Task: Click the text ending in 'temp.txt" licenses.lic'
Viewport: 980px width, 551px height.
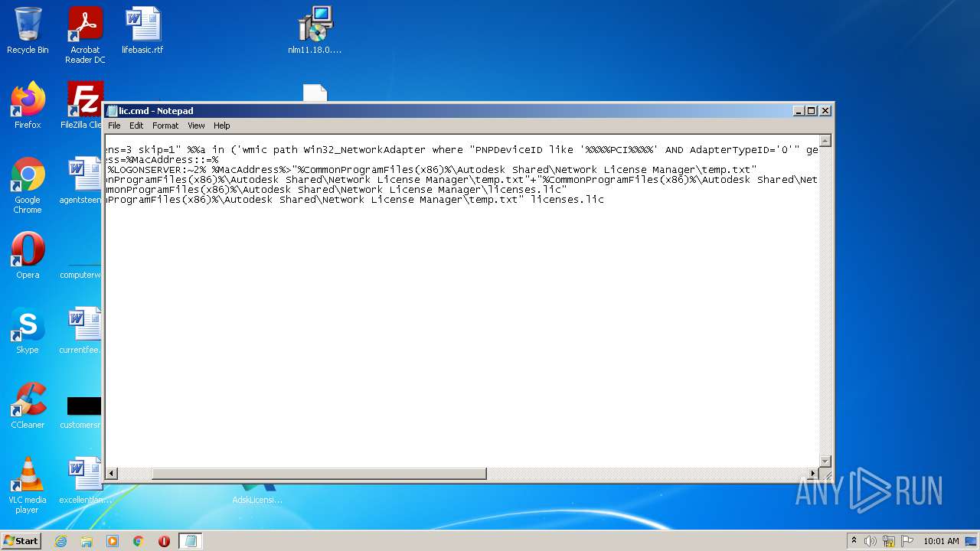Action: 354,200
